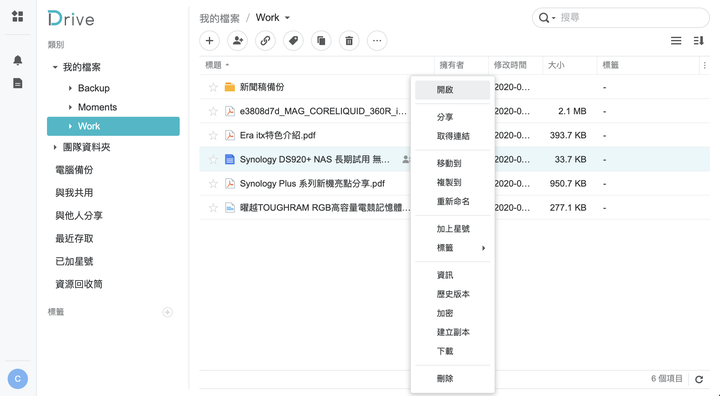Click the refresh icon in the footer
Screen dimensions: 720x396
pyautogui.click(x=699, y=379)
